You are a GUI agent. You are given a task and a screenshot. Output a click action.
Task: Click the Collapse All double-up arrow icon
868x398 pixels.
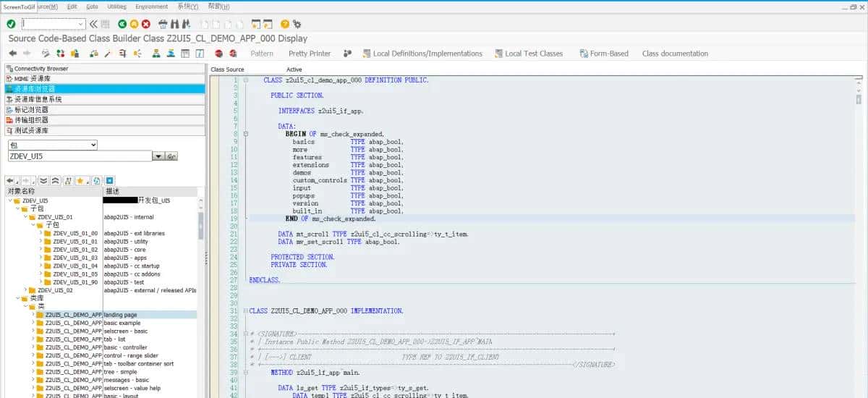tap(56, 180)
